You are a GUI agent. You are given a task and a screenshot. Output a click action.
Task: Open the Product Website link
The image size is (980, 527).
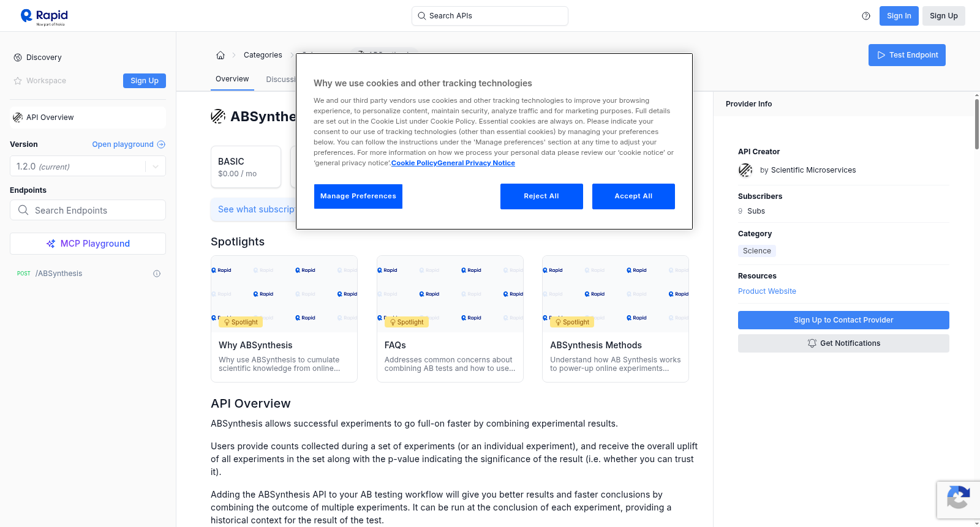click(767, 291)
